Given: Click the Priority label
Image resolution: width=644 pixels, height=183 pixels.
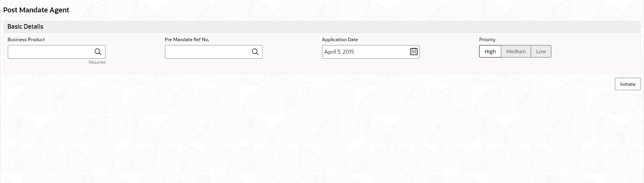Looking at the screenshot, I should tap(487, 39).
